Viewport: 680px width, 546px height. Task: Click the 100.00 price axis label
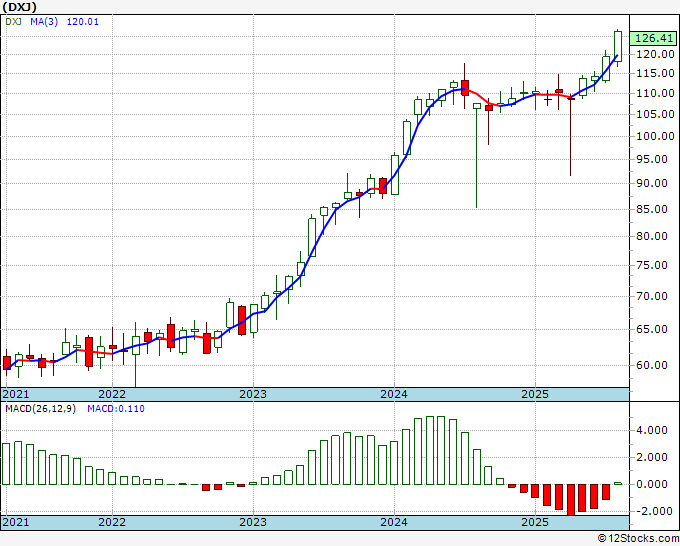click(x=655, y=136)
